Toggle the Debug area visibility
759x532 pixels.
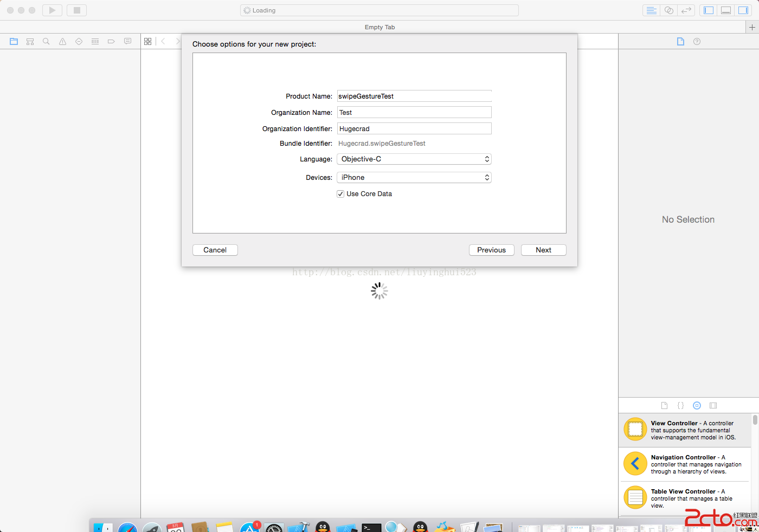(x=726, y=10)
